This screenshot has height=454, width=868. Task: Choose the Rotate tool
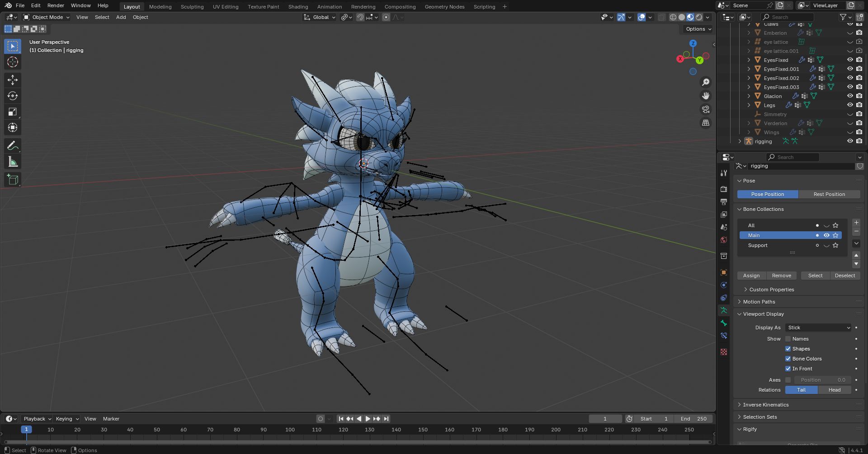pos(13,96)
